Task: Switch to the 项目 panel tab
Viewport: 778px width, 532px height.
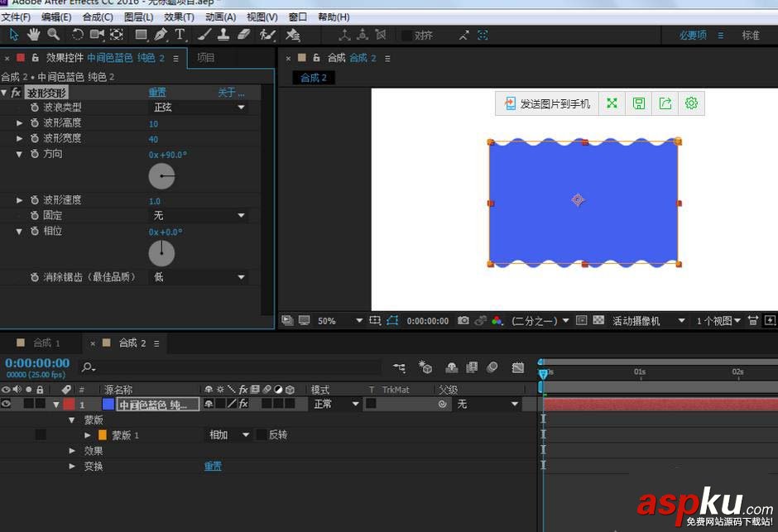Action: [x=205, y=58]
